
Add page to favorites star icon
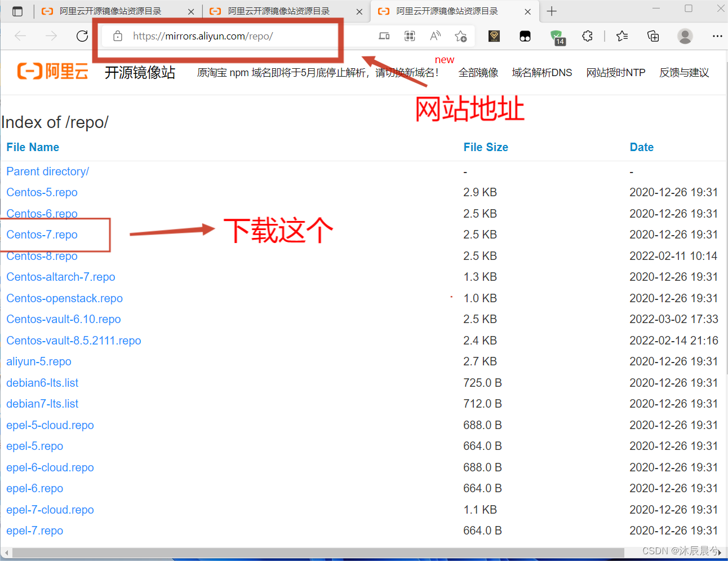[460, 36]
